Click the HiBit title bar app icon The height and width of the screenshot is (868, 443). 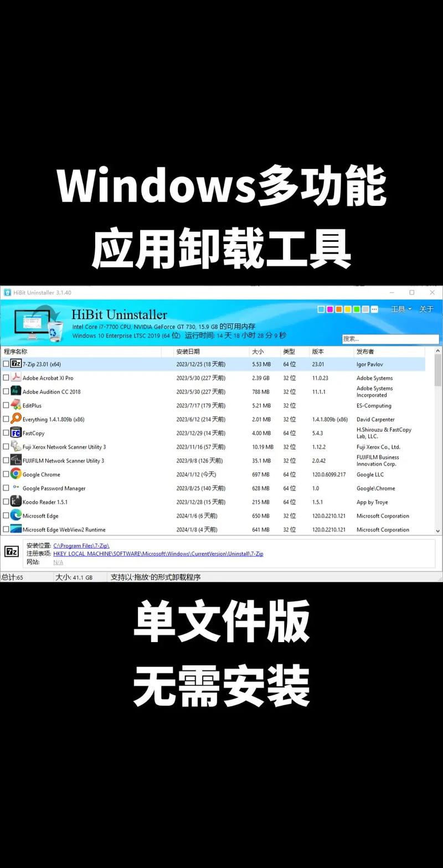[7, 292]
